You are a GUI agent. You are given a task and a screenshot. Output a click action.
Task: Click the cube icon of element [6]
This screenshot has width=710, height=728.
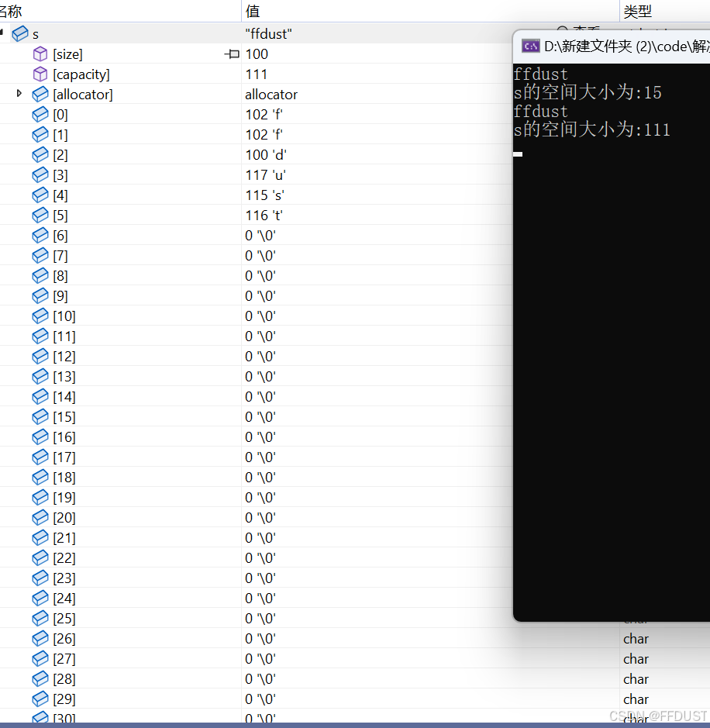40,236
